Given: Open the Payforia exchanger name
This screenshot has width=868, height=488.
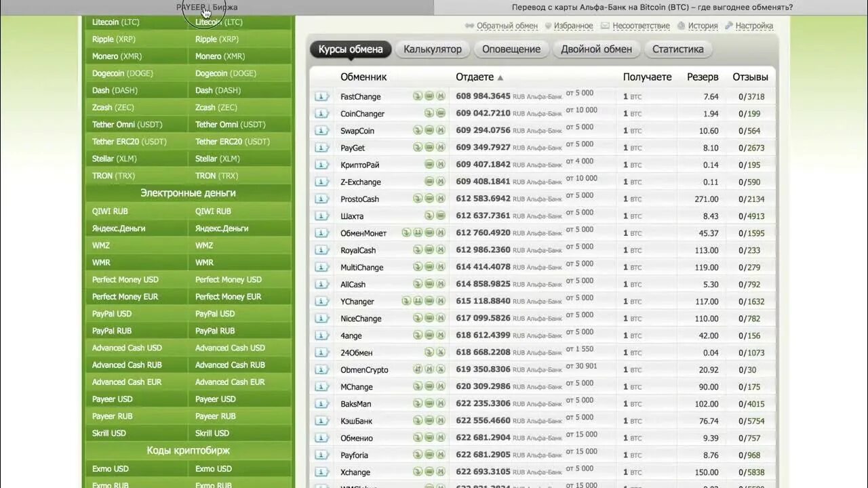Looking at the screenshot, I should pos(355,455).
